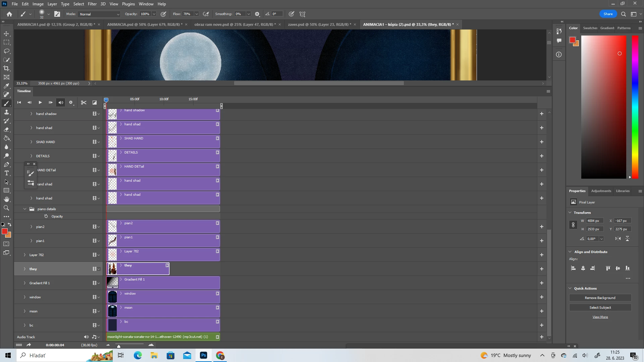The height and width of the screenshot is (362, 644).
Task: Select the Crop tool
Action: [6, 68]
